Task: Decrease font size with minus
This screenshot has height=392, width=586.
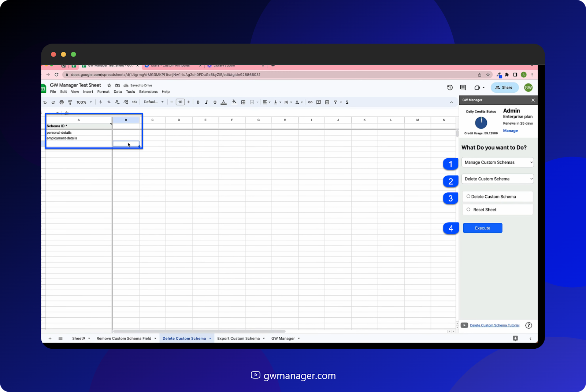Action: (172, 102)
